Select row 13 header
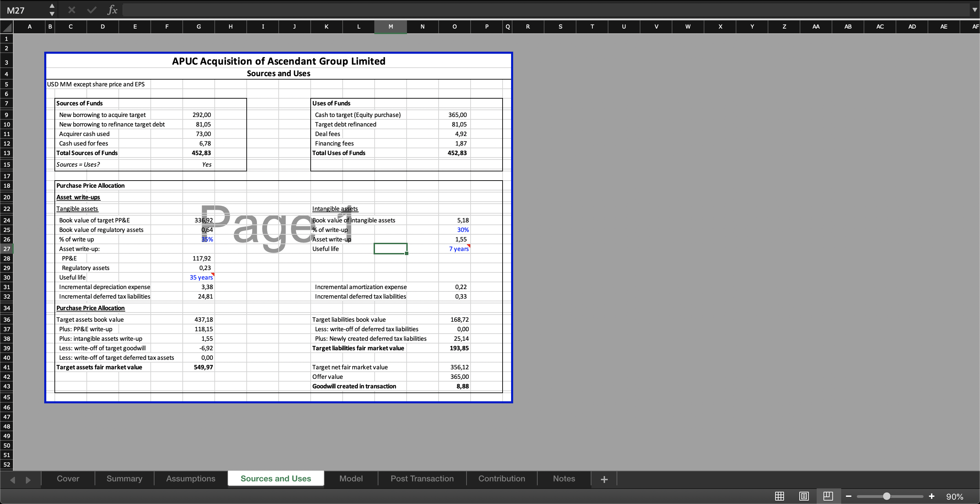 6,153
